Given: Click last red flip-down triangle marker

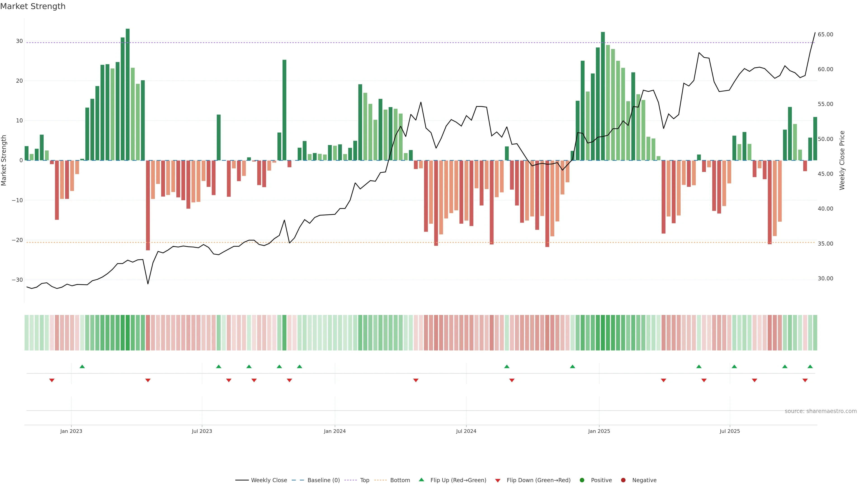Looking at the screenshot, I should (805, 380).
